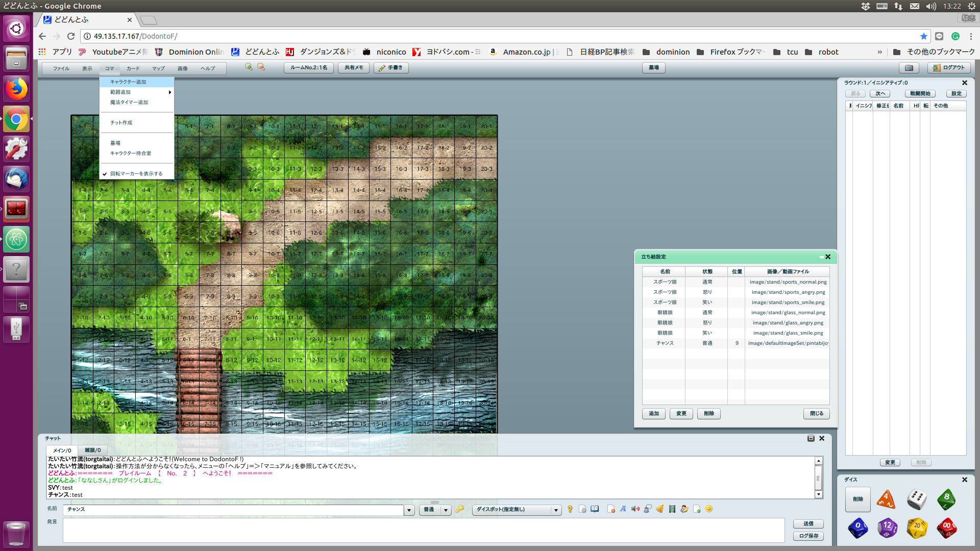
Task: Open the 名前 combo box arrow
Action: (x=409, y=510)
